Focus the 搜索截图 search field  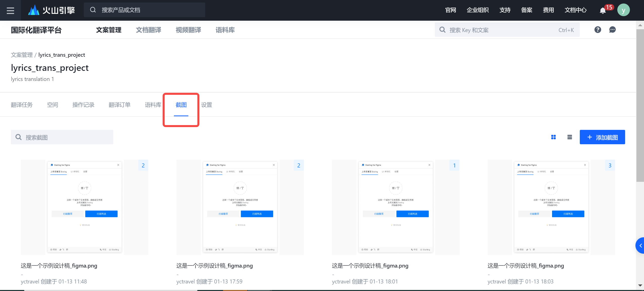pos(62,137)
